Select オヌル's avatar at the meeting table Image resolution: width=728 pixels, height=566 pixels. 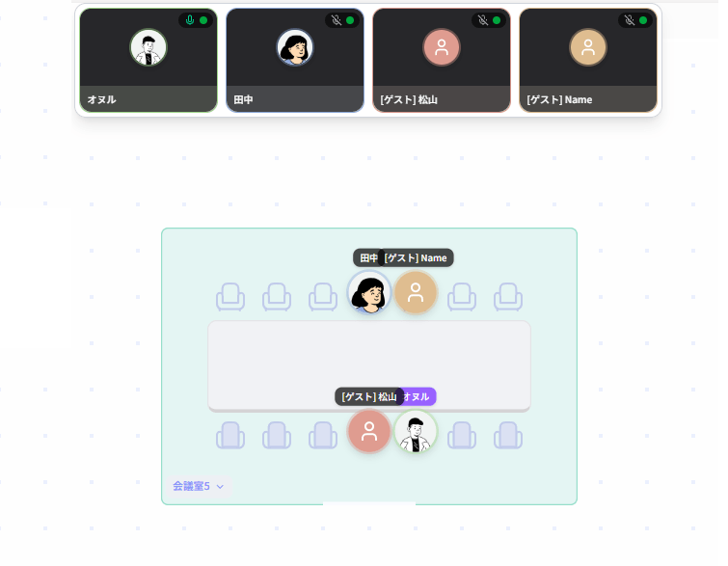pyautogui.click(x=416, y=431)
